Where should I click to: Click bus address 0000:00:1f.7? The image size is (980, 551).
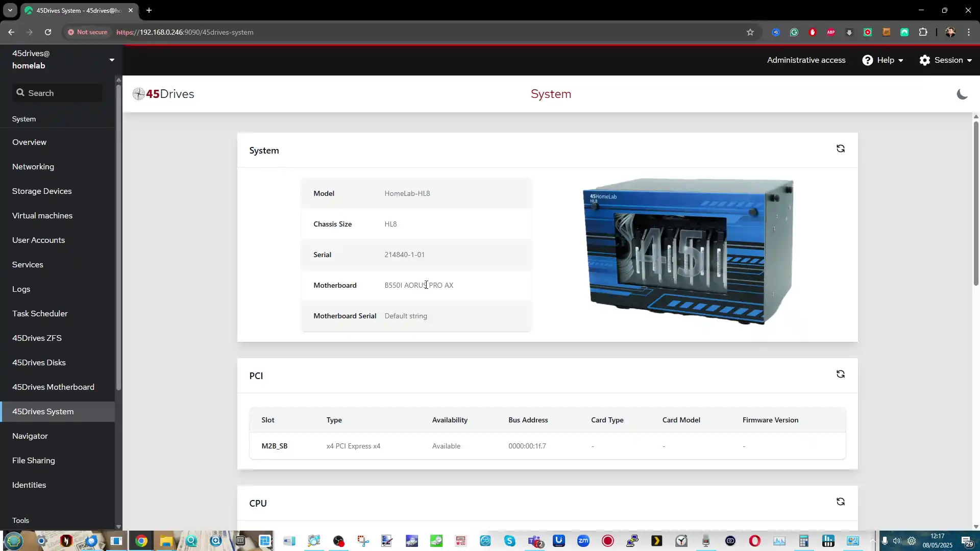pos(527,446)
